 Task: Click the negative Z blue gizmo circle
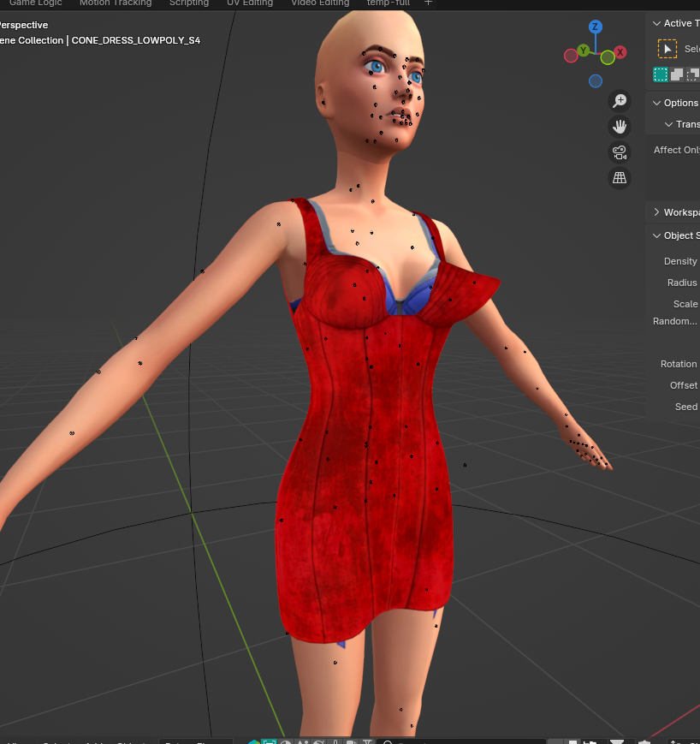[596, 81]
